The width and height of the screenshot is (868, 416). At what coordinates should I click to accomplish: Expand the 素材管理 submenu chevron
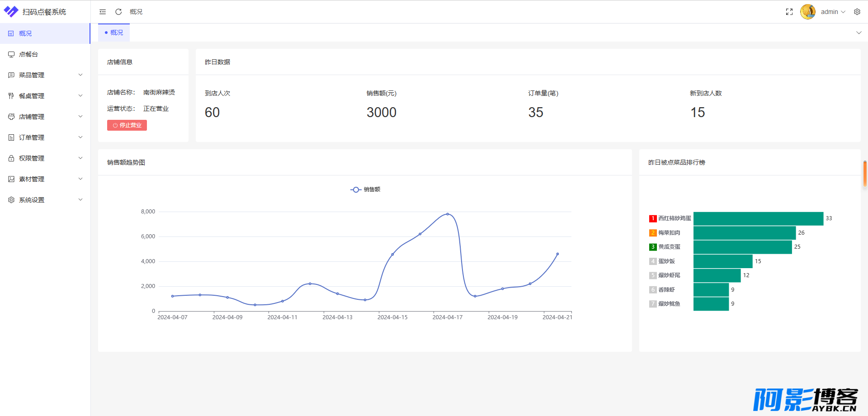tap(80, 179)
